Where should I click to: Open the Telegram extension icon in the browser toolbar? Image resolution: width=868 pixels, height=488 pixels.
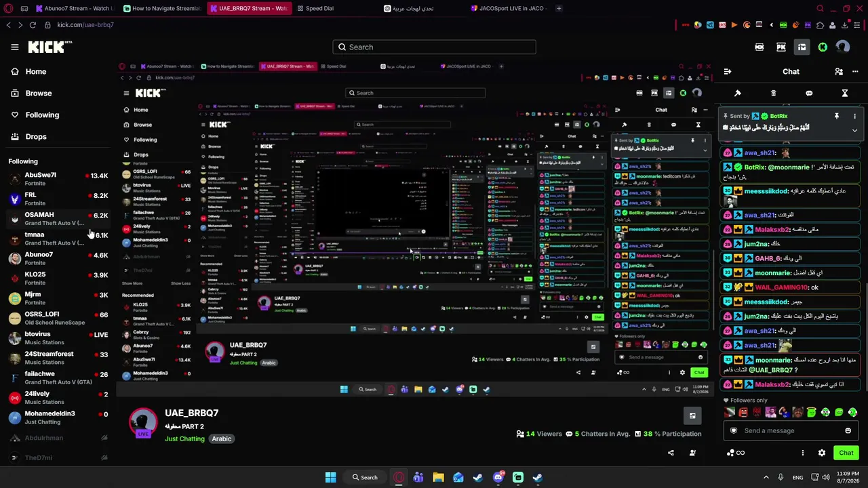point(710,25)
